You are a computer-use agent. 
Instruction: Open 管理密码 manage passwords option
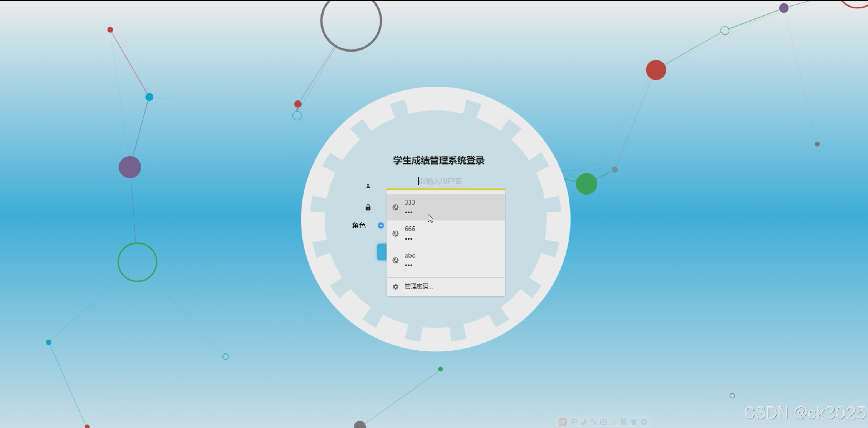click(419, 286)
